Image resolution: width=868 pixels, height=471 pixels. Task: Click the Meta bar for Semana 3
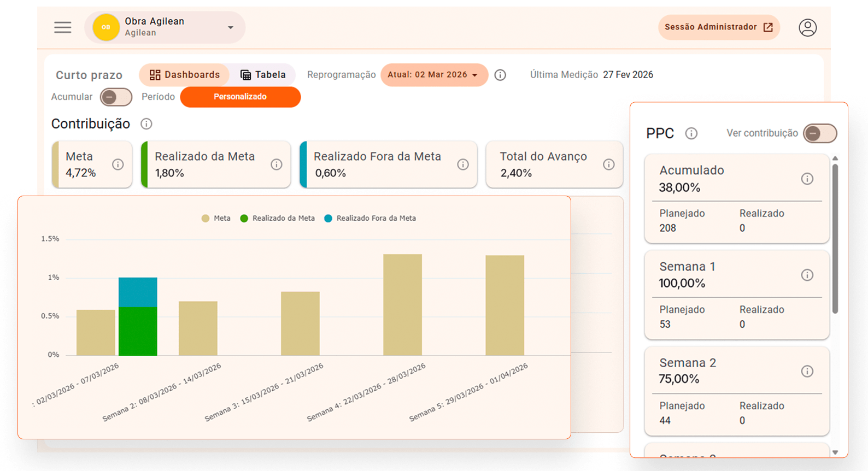pyautogui.click(x=300, y=323)
